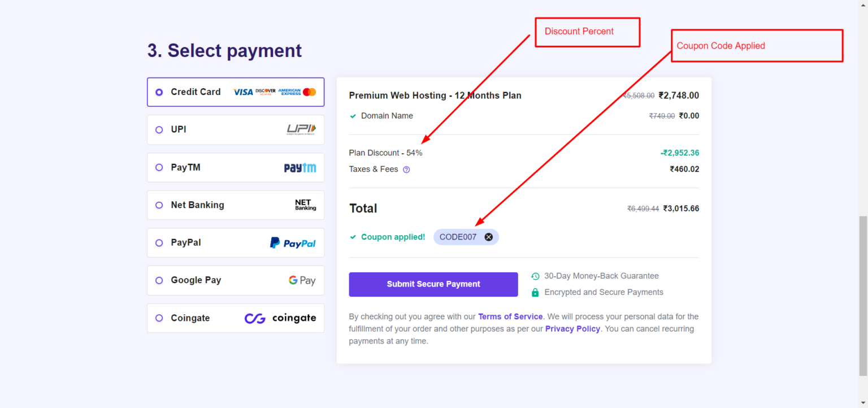Click the Google Pay logo icon
Viewport: 868px width, 408px height.
pyautogui.click(x=302, y=280)
